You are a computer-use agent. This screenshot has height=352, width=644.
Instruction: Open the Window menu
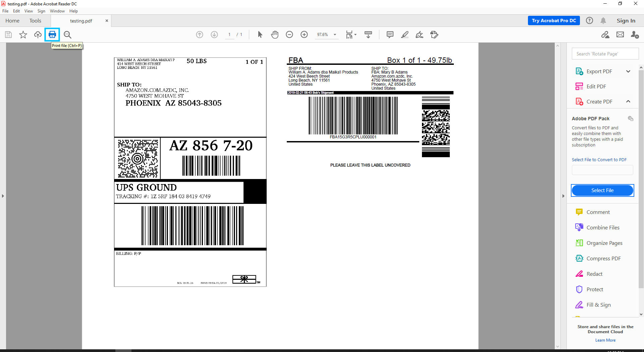point(57,11)
